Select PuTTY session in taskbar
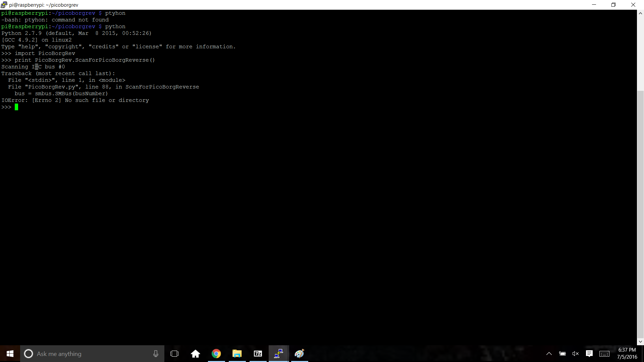This screenshot has width=644, height=362. pyautogui.click(x=279, y=354)
